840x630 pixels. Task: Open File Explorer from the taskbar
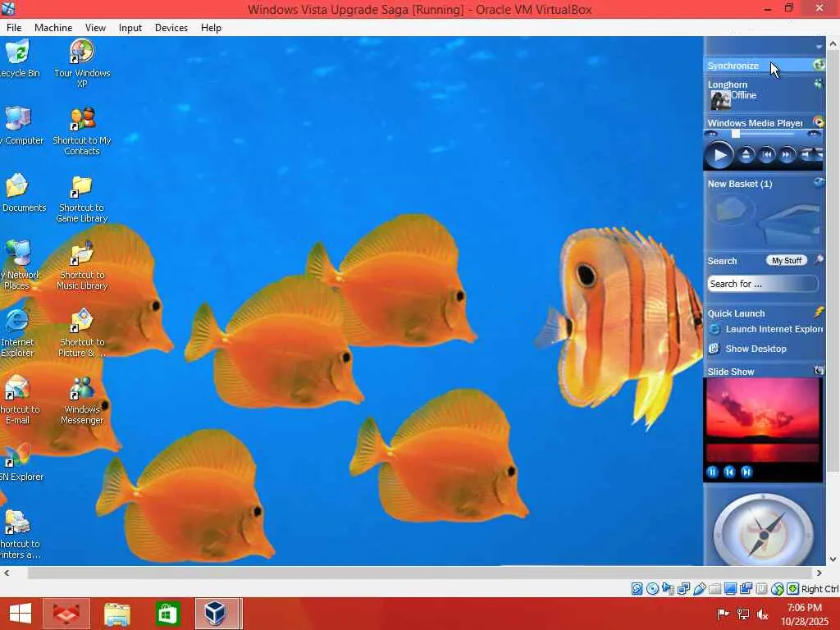click(116, 614)
